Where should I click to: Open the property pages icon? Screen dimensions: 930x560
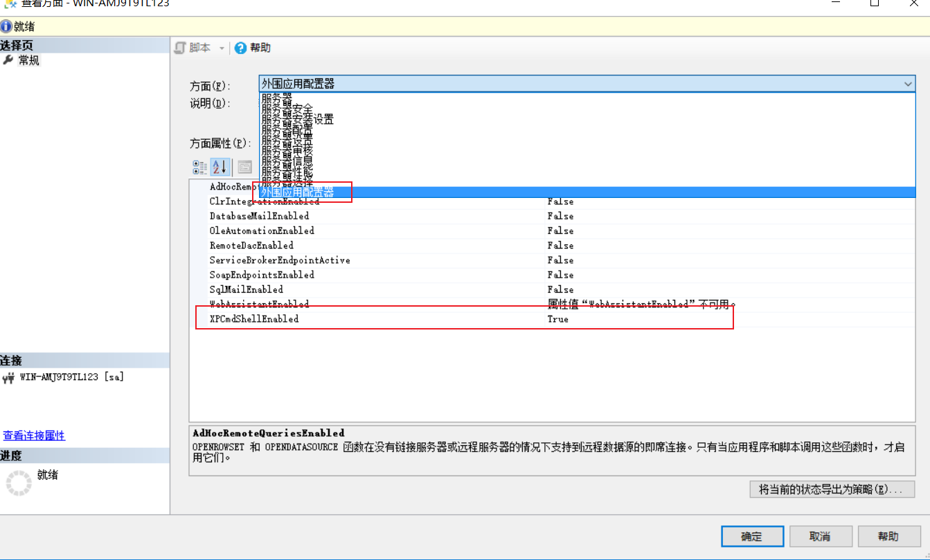(x=244, y=167)
